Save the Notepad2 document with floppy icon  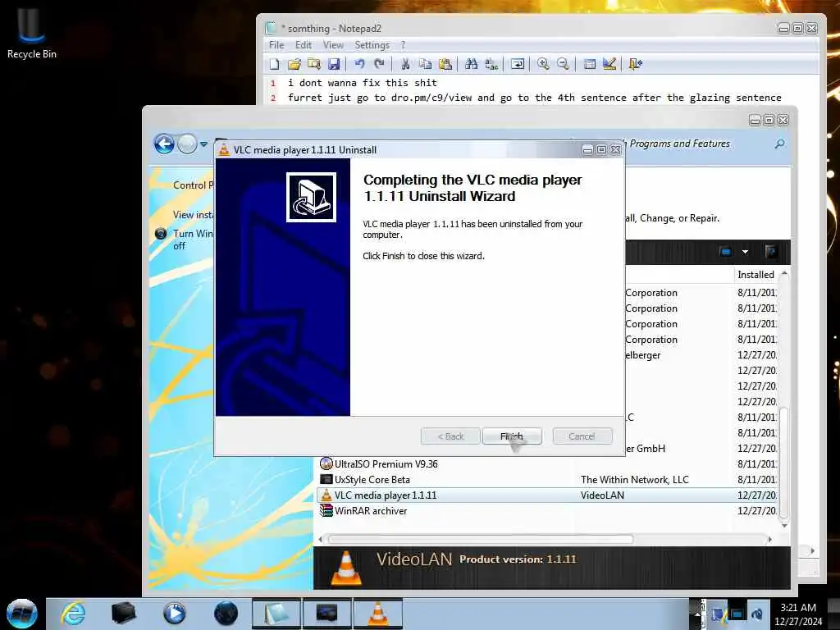(x=334, y=64)
